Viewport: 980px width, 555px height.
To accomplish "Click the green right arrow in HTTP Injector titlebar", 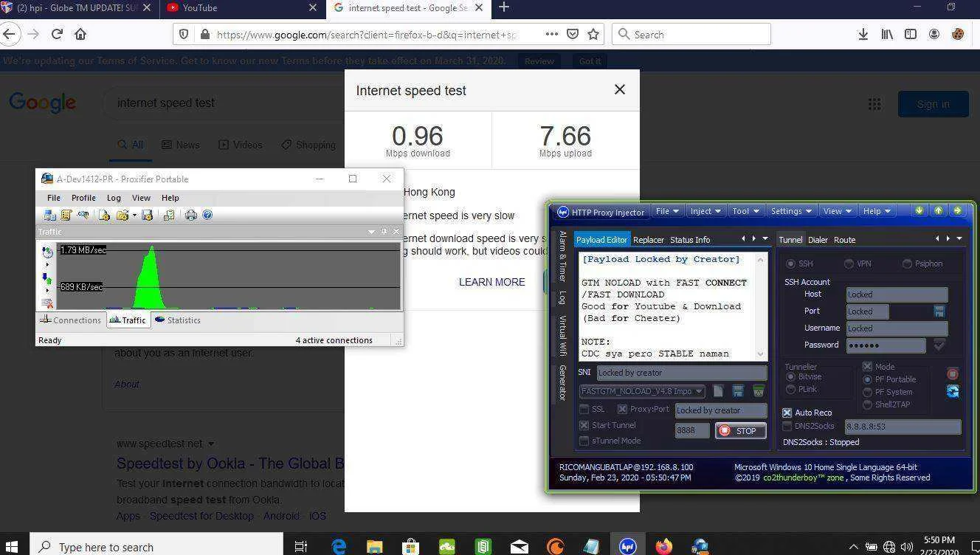I will (x=957, y=211).
